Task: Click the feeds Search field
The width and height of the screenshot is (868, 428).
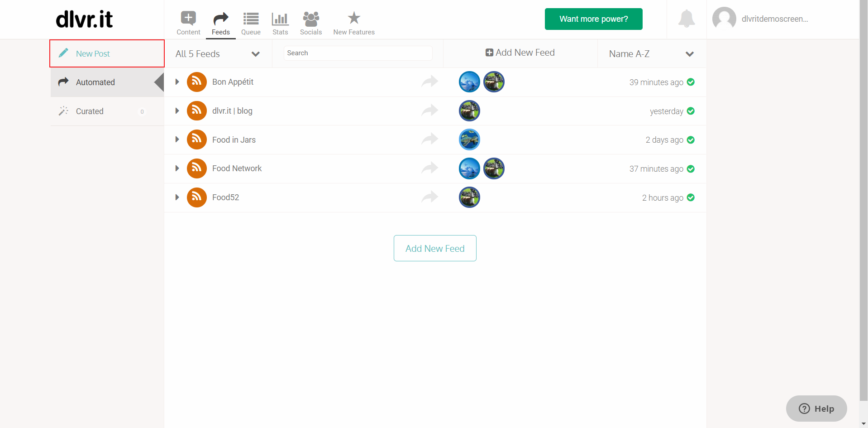Action: tap(358, 53)
